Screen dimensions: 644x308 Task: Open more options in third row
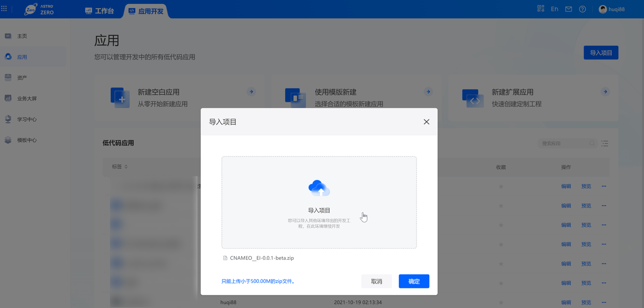(x=604, y=225)
